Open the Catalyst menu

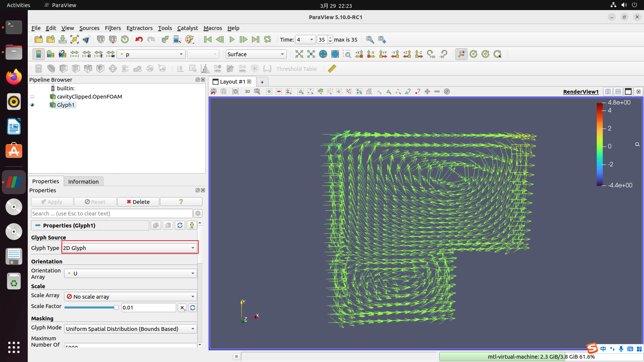pyautogui.click(x=187, y=28)
